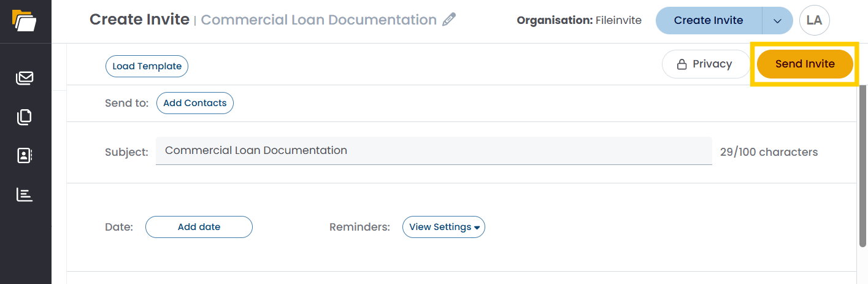Click the vertical scrollbar on the right

click(x=862, y=166)
